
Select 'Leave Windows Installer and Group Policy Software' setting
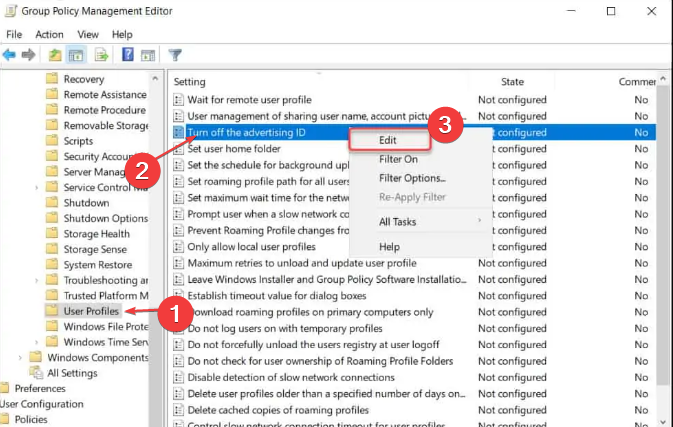click(327, 279)
